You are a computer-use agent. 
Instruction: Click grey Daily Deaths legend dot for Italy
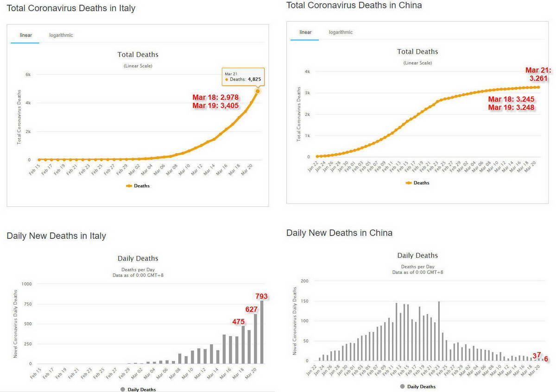(x=123, y=390)
